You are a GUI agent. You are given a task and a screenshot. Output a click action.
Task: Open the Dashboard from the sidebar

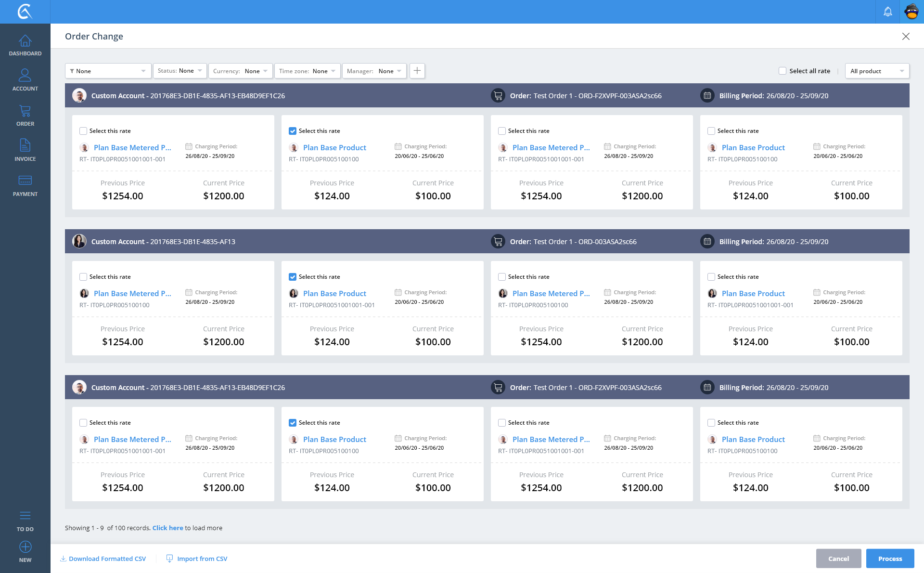(25, 45)
